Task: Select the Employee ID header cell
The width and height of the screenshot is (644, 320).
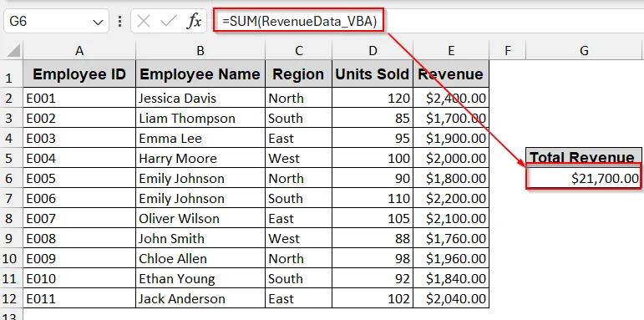Action: pos(79,74)
